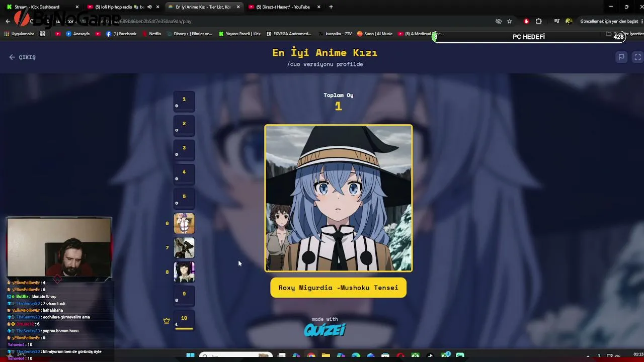This screenshot has width=644, height=362.
Task: Open the Netflix bookmark
Action: point(151,34)
